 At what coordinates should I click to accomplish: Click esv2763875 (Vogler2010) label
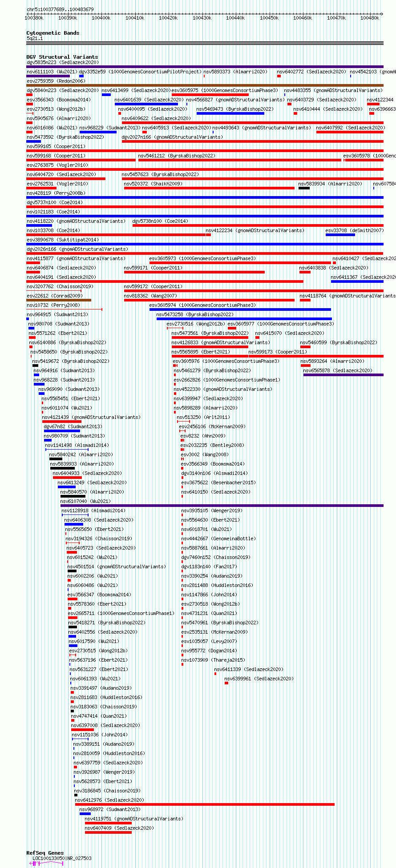click(x=57, y=165)
